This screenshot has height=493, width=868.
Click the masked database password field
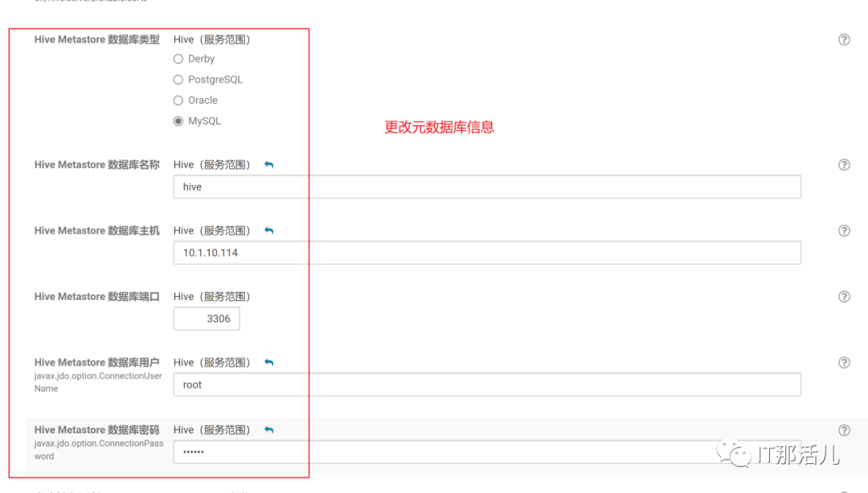coord(487,452)
